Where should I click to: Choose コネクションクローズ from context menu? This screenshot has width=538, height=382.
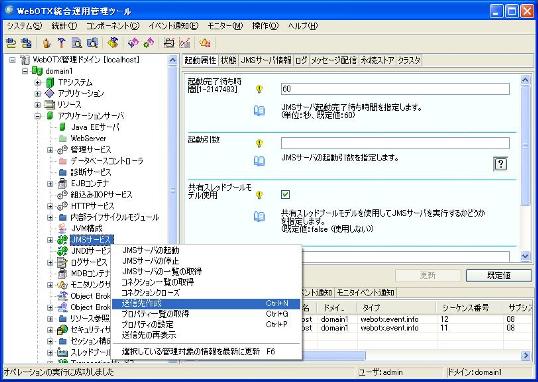[x=206, y=293]
